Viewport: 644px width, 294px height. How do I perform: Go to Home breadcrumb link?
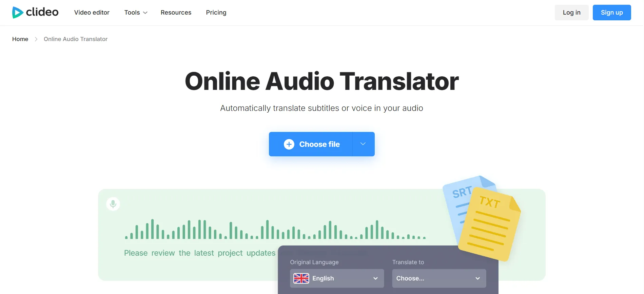pyautogui.click(x=20, y=39)
